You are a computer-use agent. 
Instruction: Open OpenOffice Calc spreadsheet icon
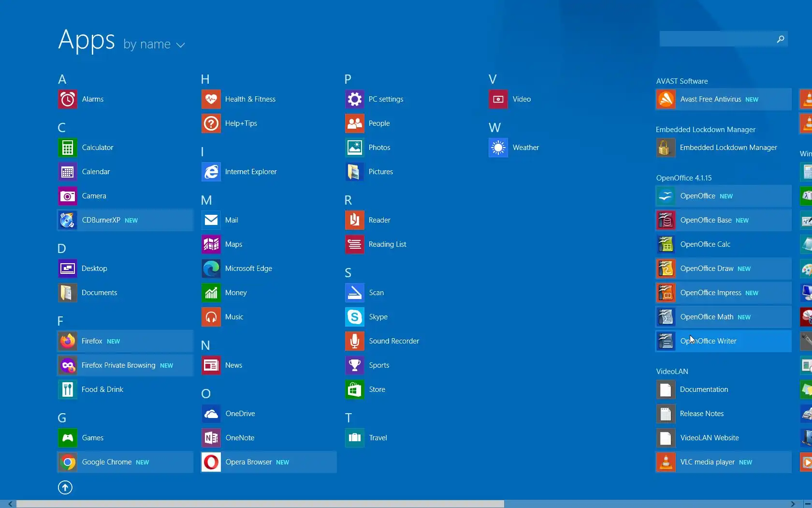point(666,244)
